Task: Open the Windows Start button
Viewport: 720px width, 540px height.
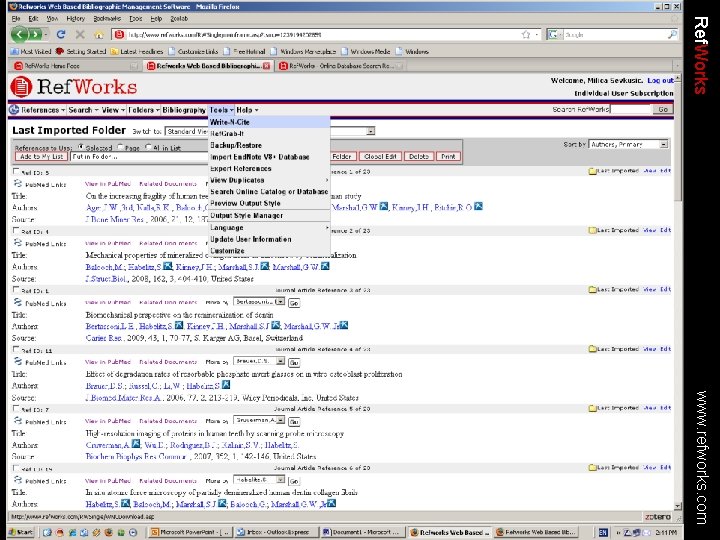Action: (x=21, y=532)
